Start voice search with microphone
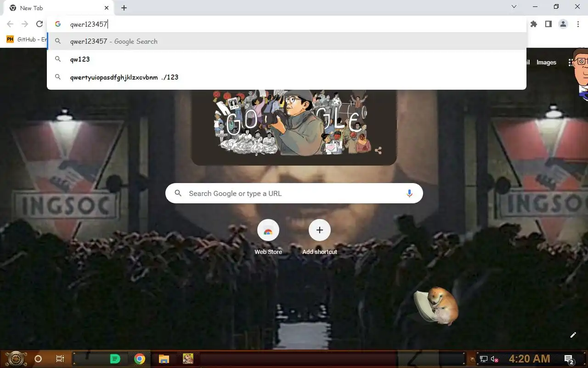The image size is (588, 368). click(409, 194)
